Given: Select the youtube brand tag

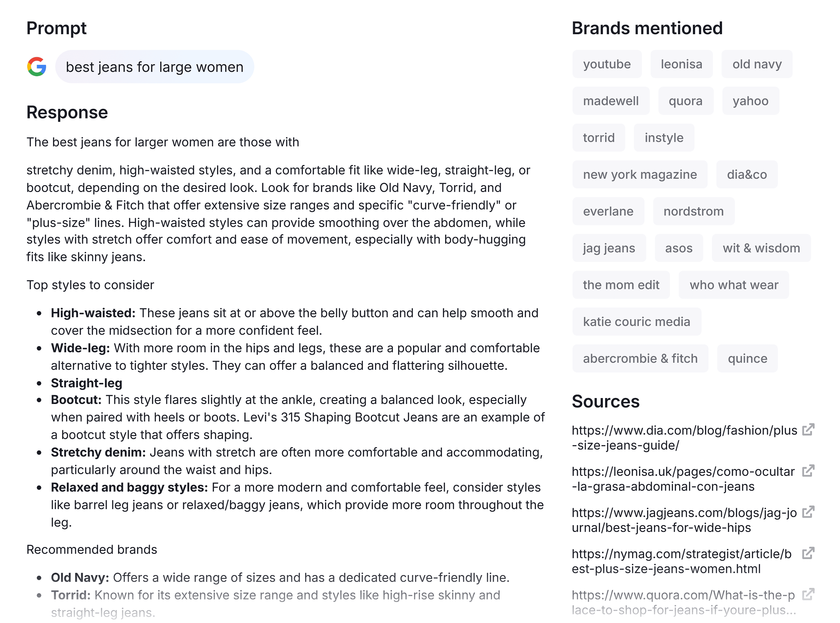Looking at the screenshot, I should point(606,64).
